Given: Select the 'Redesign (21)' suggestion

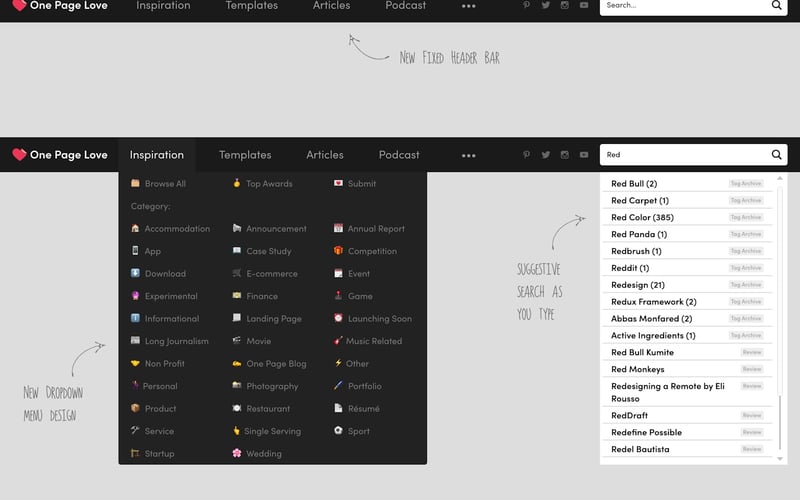Looking at the screenshot, I should [x=687, y=284].
